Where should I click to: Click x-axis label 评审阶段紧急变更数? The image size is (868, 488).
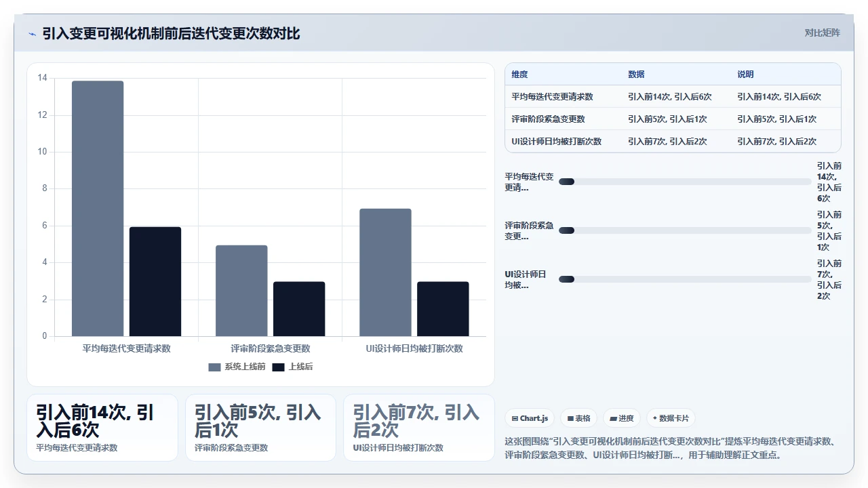tap(271, 348)
